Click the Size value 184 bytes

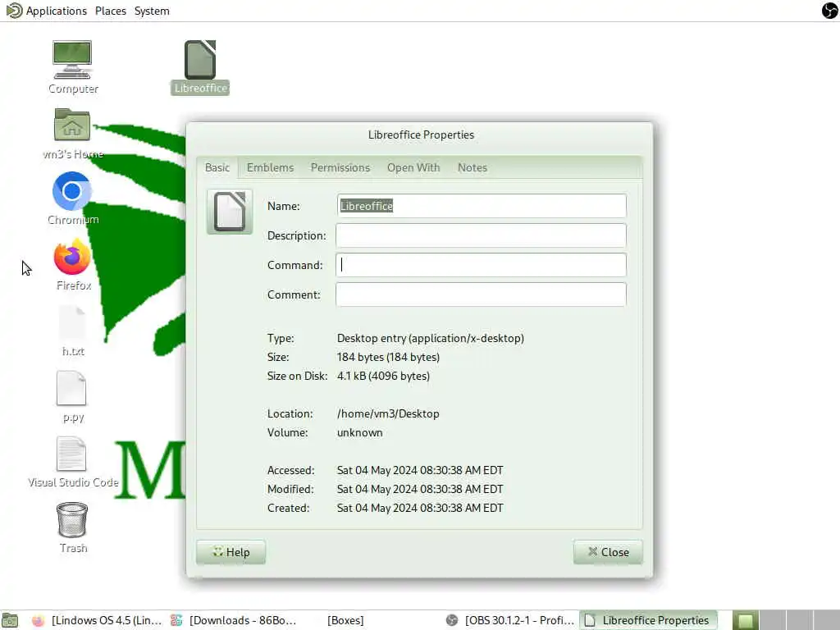[x=388, y=357]
